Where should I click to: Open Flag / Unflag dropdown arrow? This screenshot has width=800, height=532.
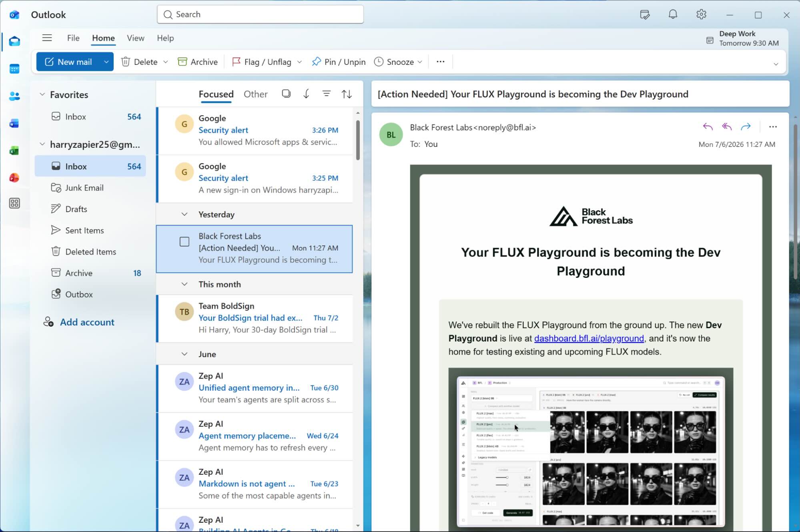coord(299,62)
